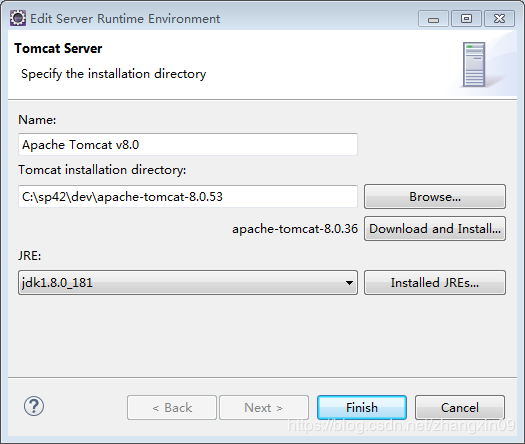Click the apache-tomcat-8.0.36 label
Screen dimensions: 525x444
[295, 229]
